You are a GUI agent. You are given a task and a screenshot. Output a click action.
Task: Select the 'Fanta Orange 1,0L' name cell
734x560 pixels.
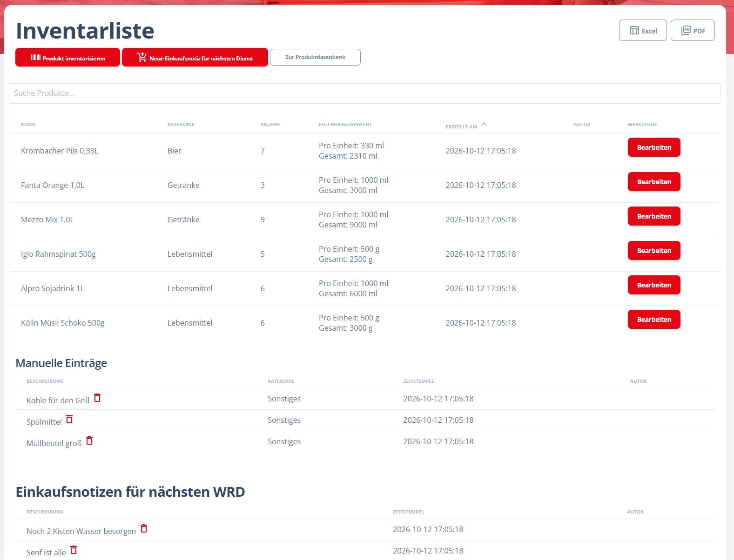click(53, 185)
